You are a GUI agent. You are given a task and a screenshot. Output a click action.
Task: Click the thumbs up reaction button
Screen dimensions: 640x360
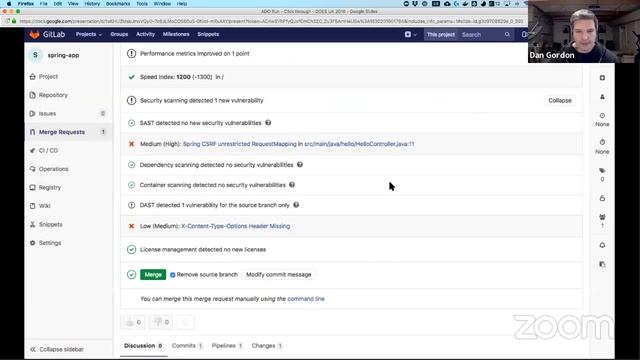(133, 322)
